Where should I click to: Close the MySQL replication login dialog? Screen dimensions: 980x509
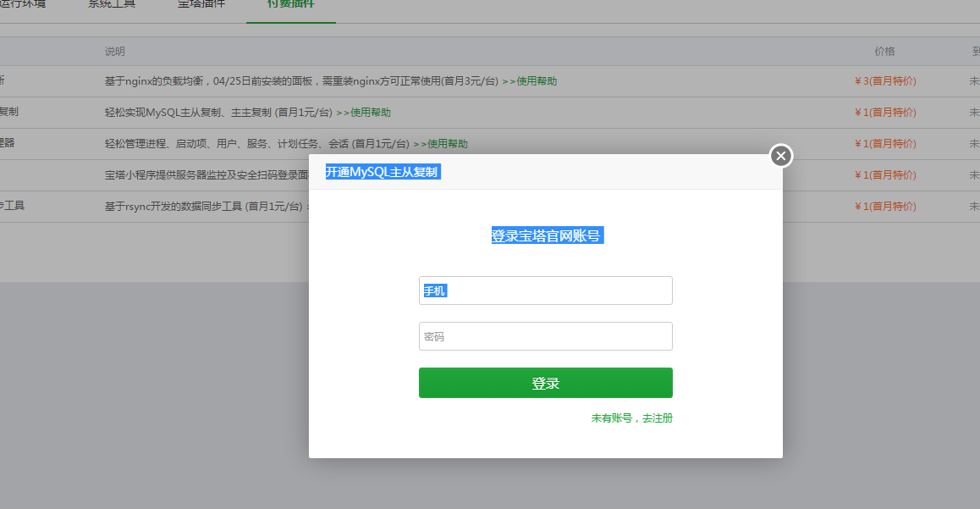pos(780,156)
